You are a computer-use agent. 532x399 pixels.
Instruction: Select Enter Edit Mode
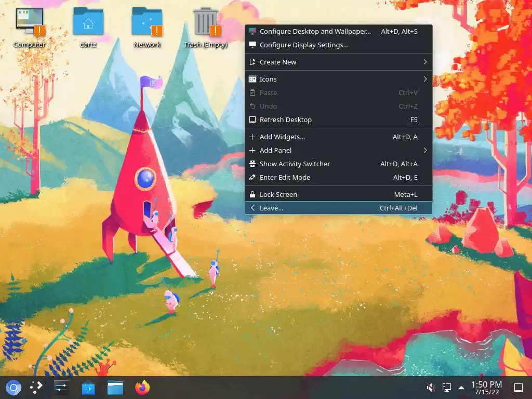tap(338, 178)
